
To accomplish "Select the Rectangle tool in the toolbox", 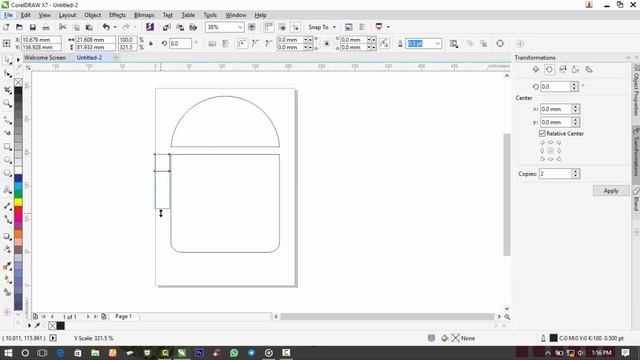I will click(7, 147).
